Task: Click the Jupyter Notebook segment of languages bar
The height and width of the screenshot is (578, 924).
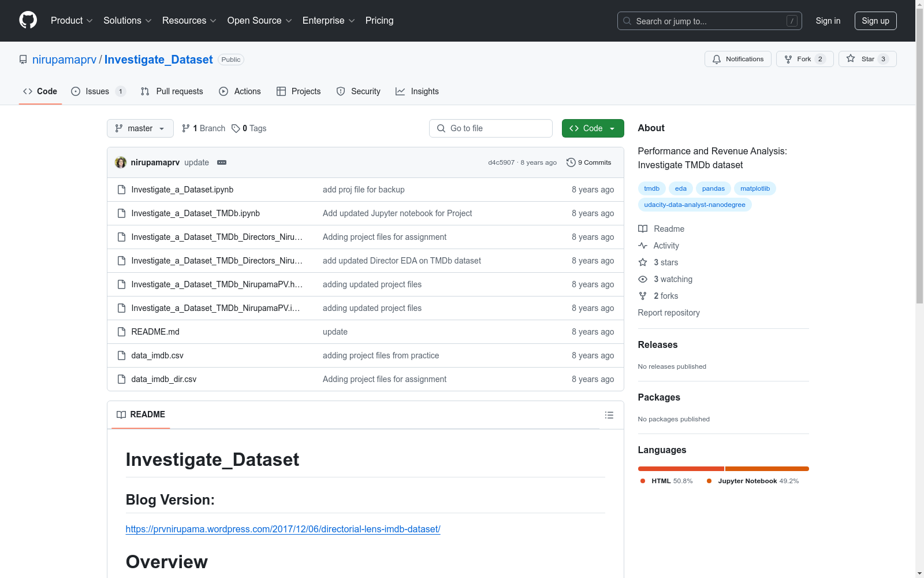Action: [767, 469]
